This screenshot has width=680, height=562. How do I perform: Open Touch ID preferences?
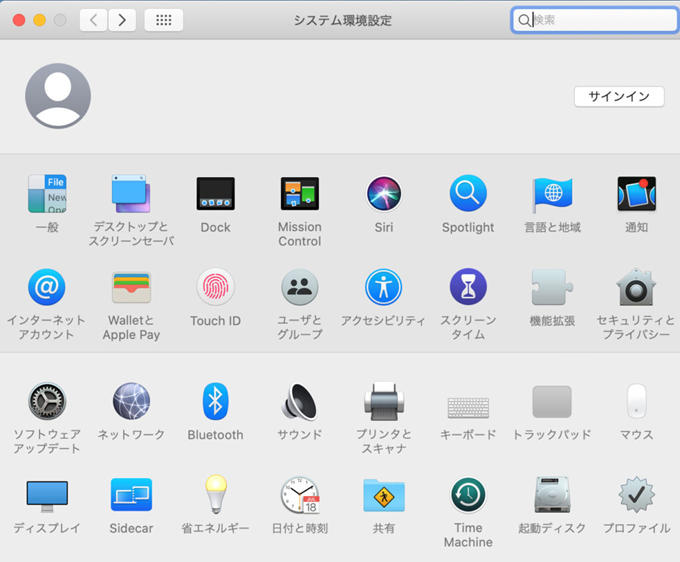(216, 287)
